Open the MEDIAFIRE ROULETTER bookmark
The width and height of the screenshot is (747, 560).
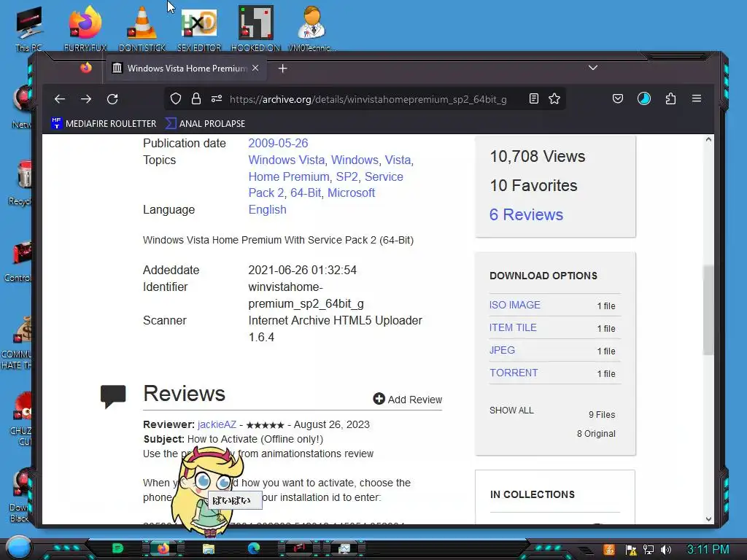pyautogui.click(x=104, y=123)
